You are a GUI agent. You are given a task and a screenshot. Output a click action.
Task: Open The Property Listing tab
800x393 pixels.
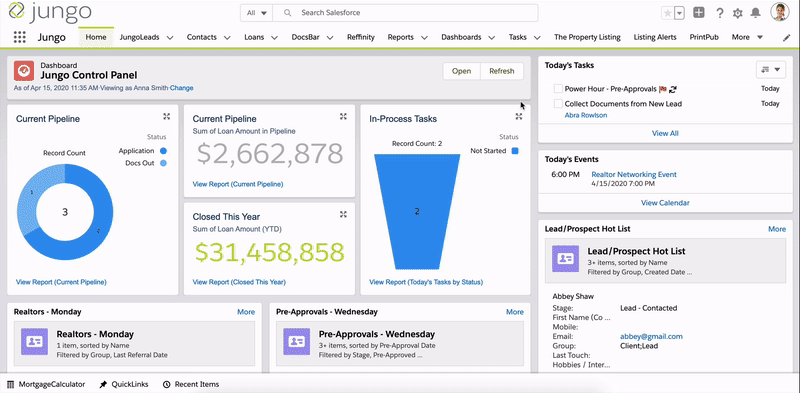click(587, 37)
